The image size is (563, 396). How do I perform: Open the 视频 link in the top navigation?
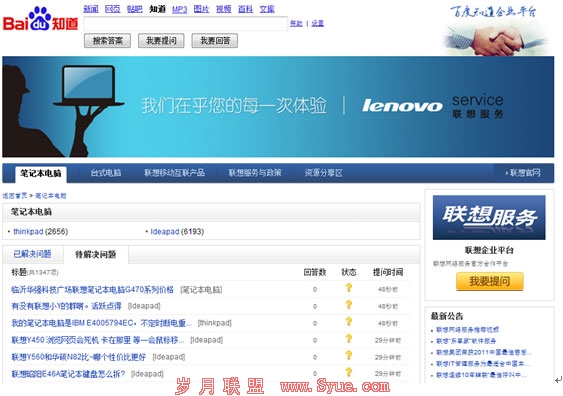[223, 9]
